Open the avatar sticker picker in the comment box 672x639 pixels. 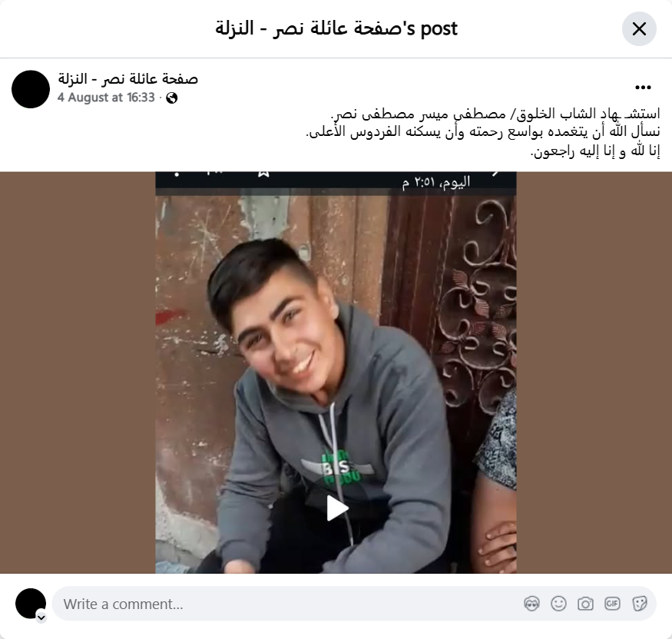[532, 604]
